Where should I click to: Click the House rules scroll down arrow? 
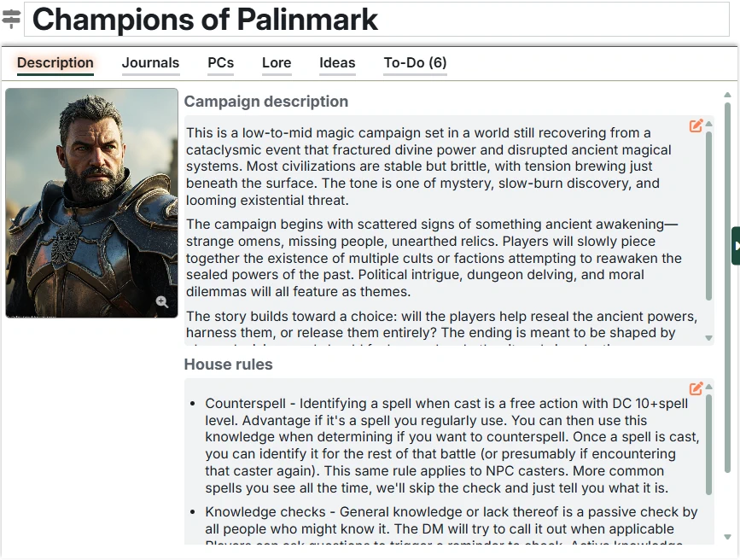(x=708, y=538)
